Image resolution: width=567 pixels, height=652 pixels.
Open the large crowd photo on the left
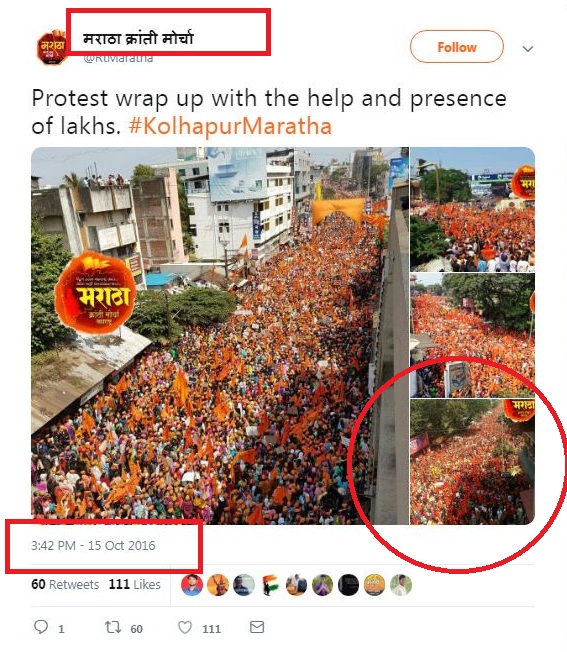click(x=220, y=336)
